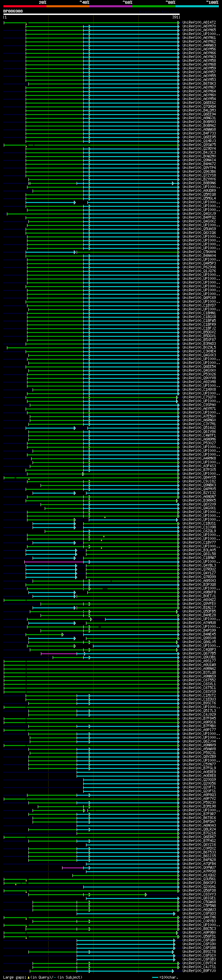Click subject label UniRef100_C4J929

pyautogui.click(x=199, y=714)
